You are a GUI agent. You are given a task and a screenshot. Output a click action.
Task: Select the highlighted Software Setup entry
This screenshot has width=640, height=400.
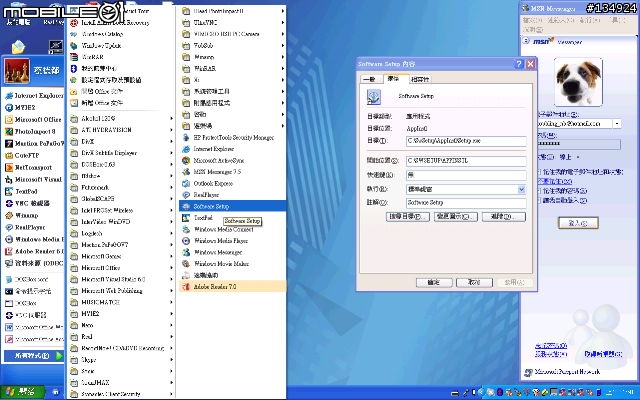point(233,206)
